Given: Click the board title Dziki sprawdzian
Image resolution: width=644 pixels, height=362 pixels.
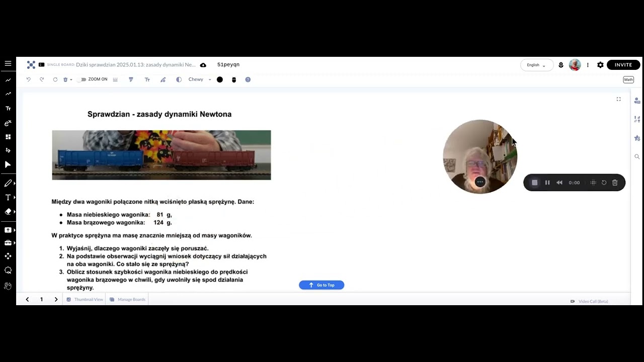Looking at the screenshot, I should [x=136, y=65].
